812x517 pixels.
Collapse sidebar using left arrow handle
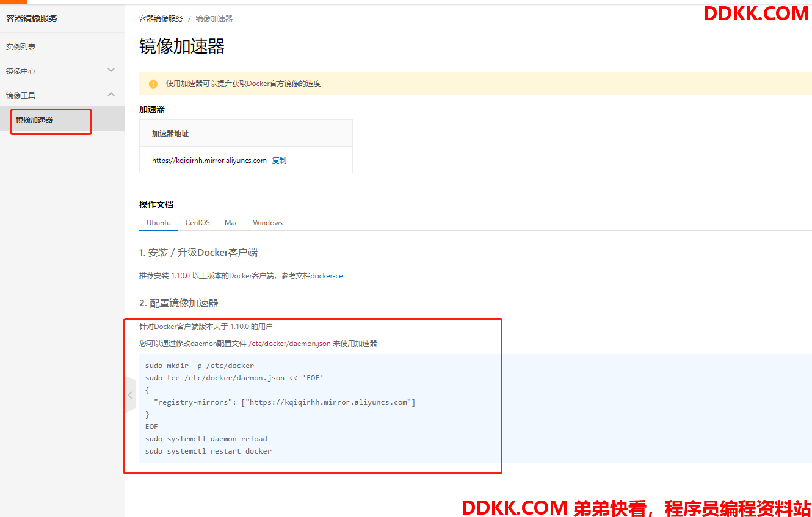coord(130,395)
